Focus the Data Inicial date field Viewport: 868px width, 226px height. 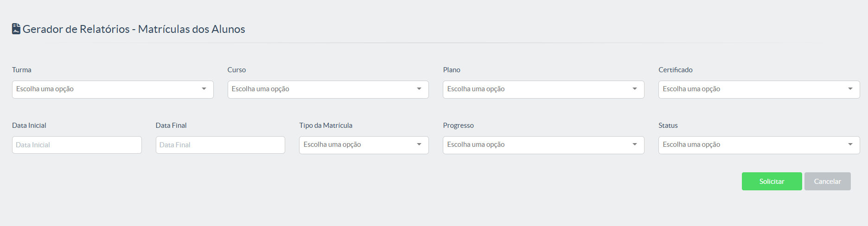pos(77,145)
